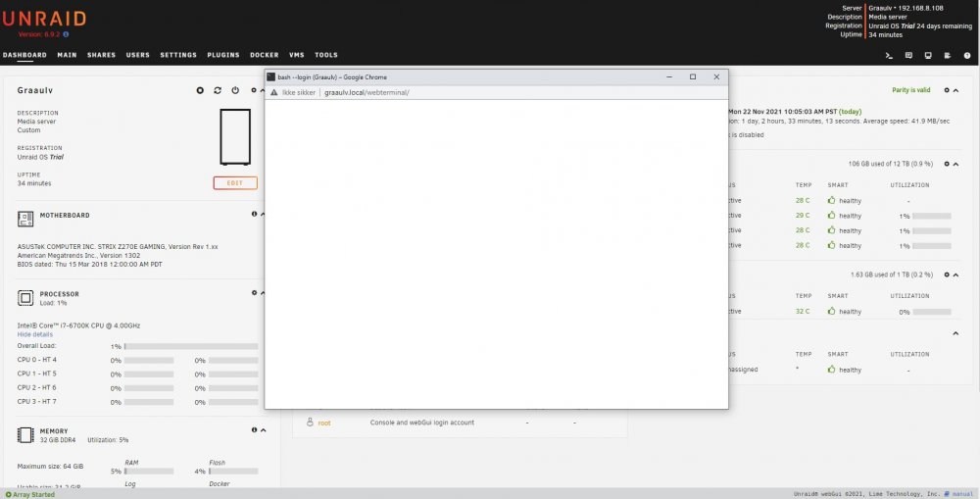
Task: Click the Processor chip icon
Action: 25,298
